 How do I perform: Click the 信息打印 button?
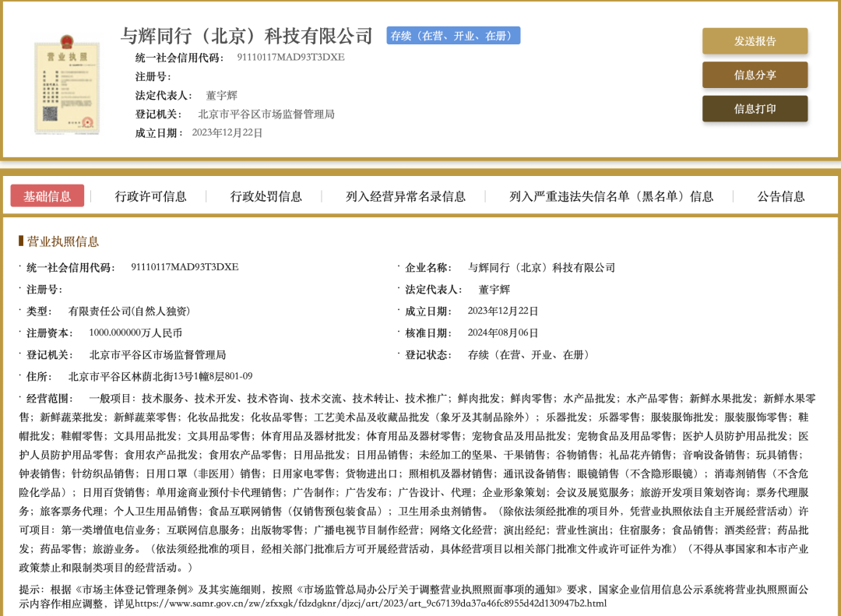click(755, 109)
